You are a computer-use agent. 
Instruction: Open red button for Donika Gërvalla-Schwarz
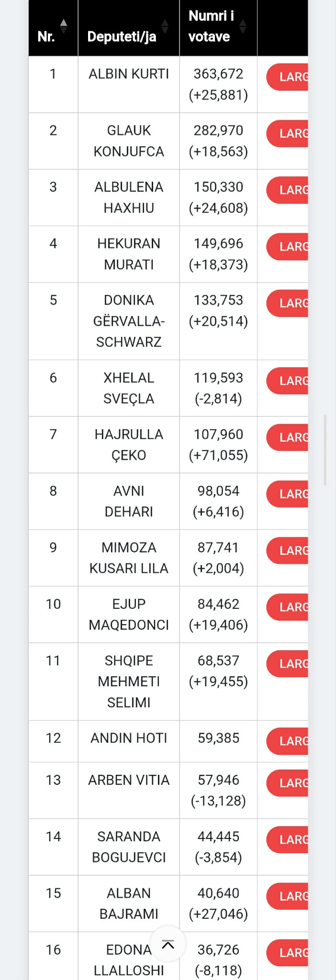click(x=288, y=303)
